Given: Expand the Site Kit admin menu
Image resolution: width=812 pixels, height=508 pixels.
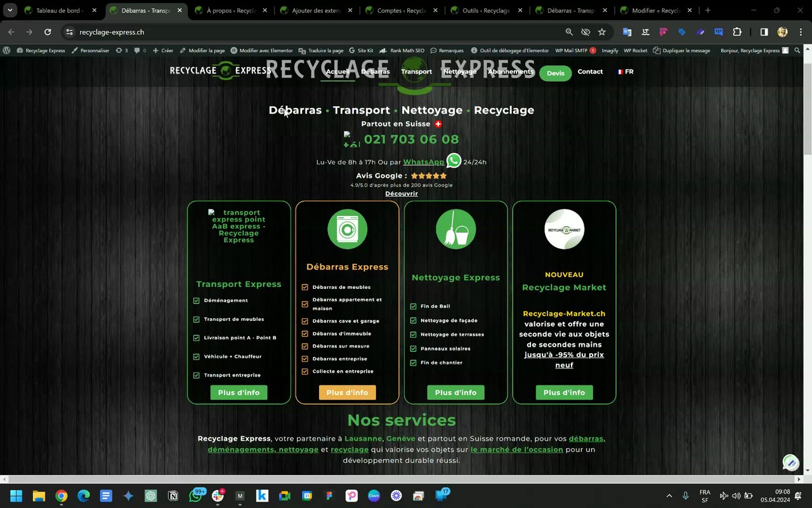Looking at the screenshot, I should coord(361,50).
